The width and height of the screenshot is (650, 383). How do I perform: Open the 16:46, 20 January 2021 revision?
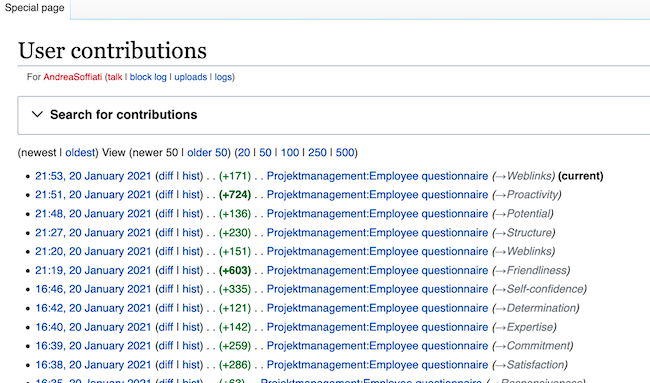93,289
